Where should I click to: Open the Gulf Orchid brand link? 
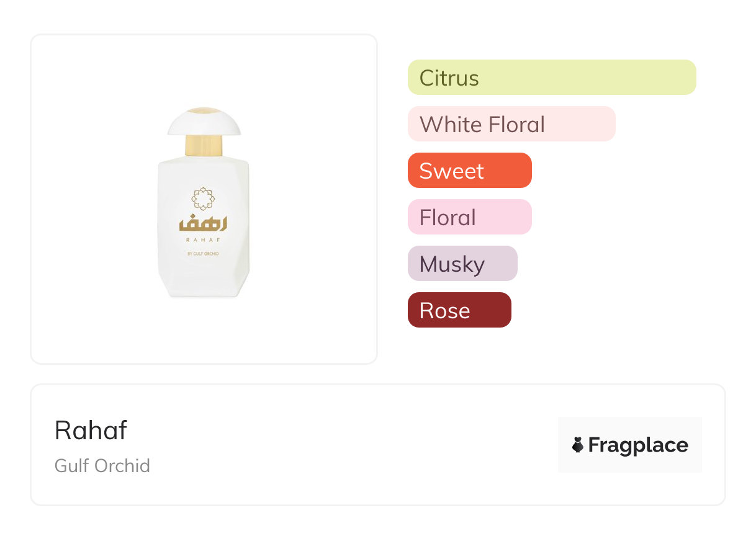coord(102,465)
